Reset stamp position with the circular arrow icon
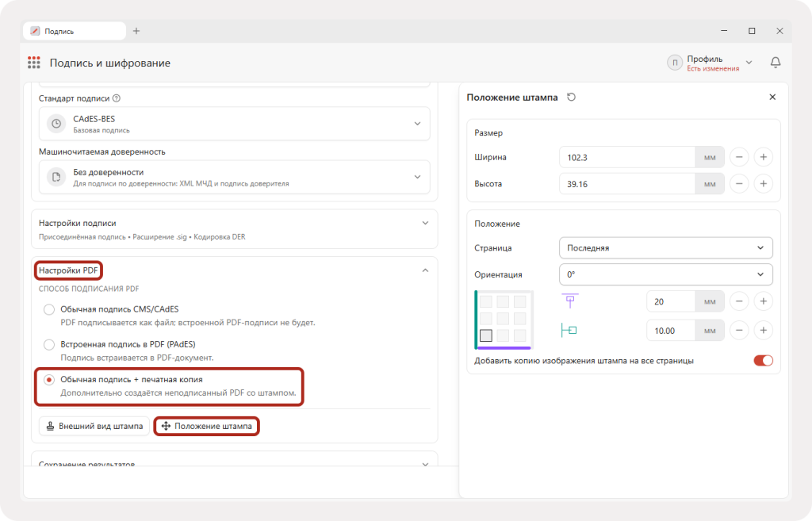 (x=571, y=97)
